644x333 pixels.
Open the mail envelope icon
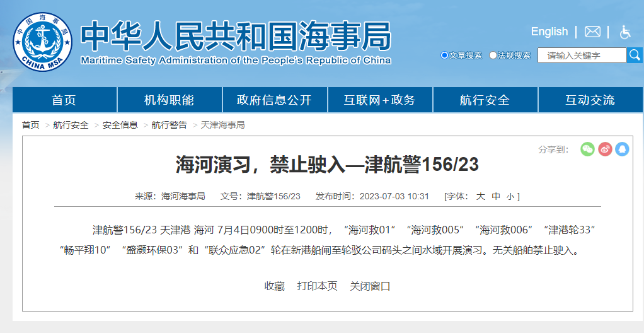592,32
